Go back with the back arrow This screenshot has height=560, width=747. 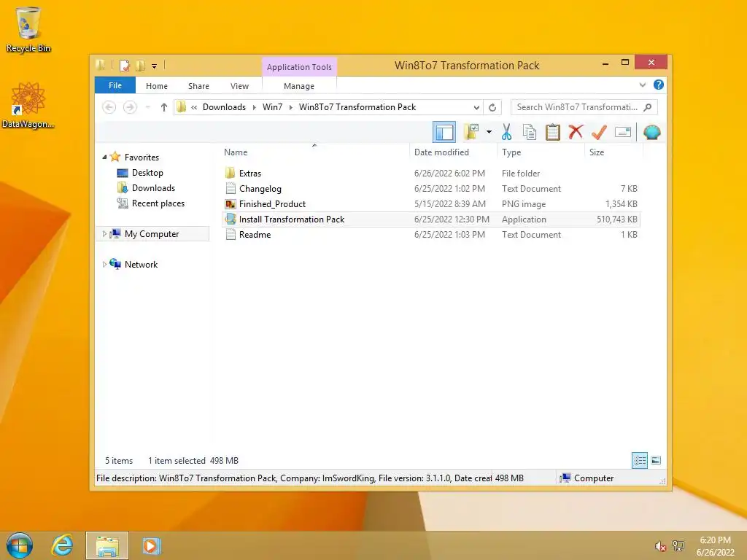point(109,107)
